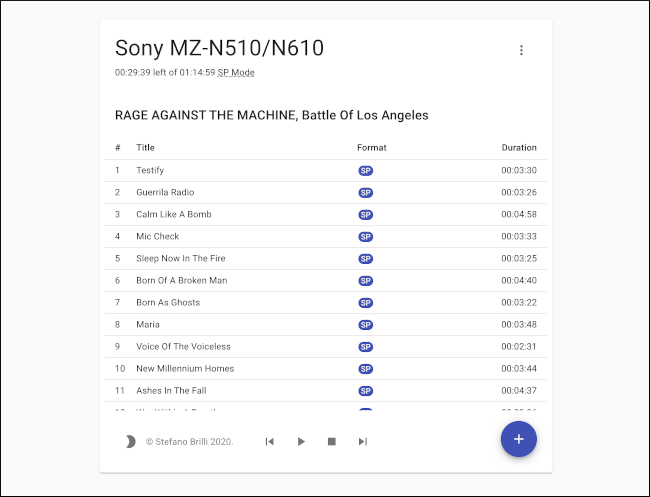The width and height of the screenshot is (650, 497).
Task: Skip to next track
Action: (363, 442)
